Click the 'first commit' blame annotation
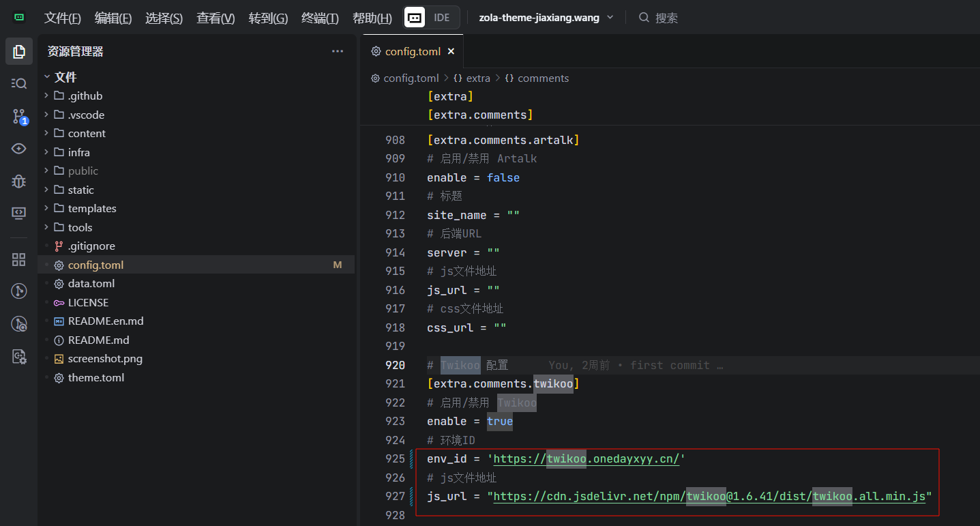The height and width of the screenshot is (526, 980). click(670, 365)
